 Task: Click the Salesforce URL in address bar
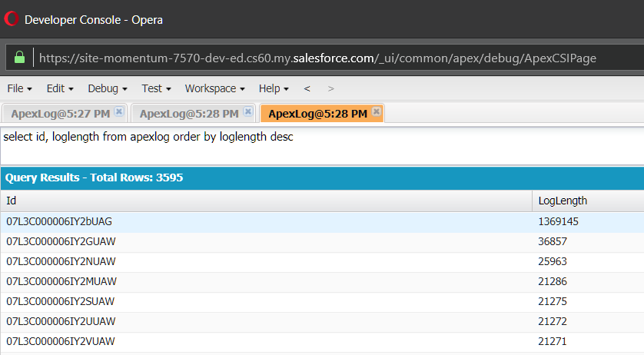click(x=317, y=58)
